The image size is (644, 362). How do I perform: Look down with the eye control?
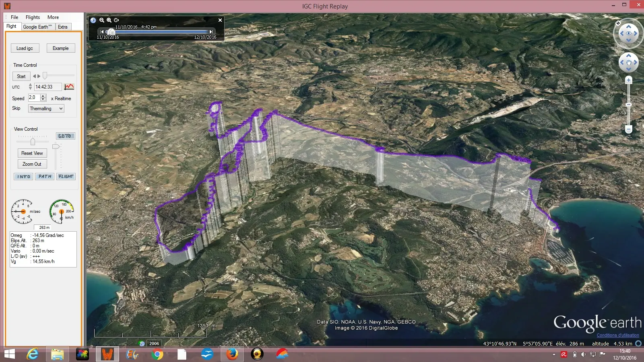pos(629,40)
